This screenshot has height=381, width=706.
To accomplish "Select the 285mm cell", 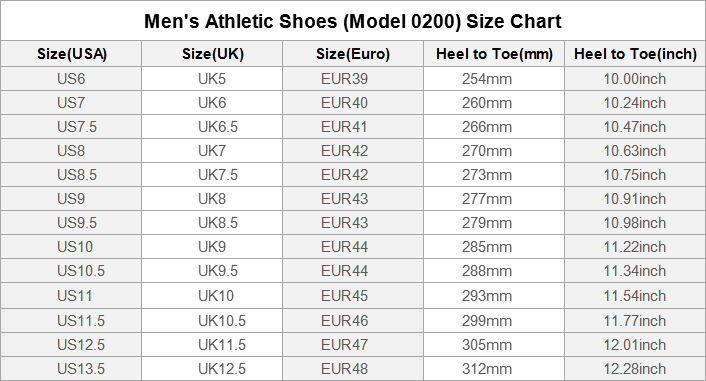I will 494,247.
